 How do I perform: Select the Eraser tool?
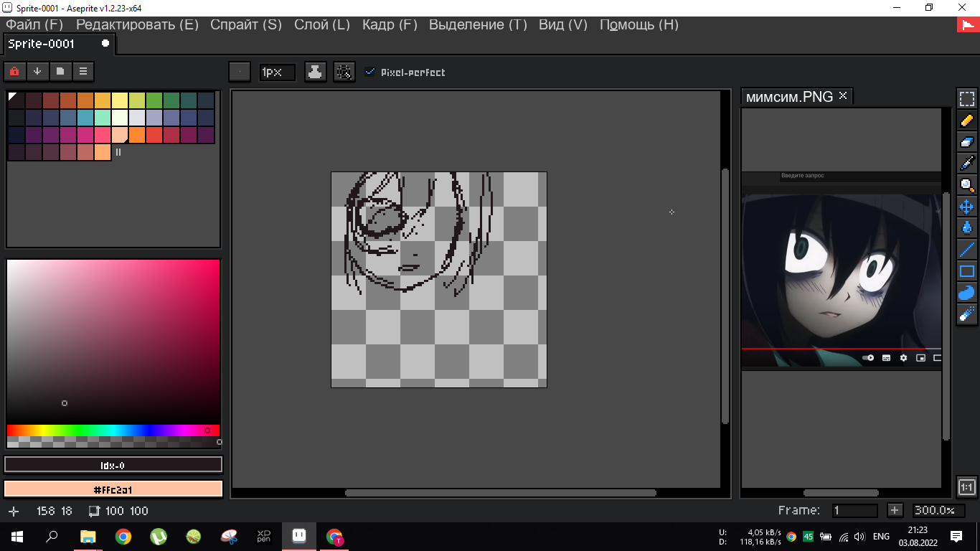click(966, 142)
